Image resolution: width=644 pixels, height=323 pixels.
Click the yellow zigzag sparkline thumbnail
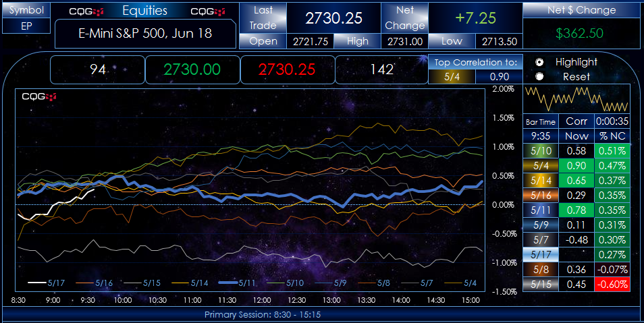tap(576, 99)
